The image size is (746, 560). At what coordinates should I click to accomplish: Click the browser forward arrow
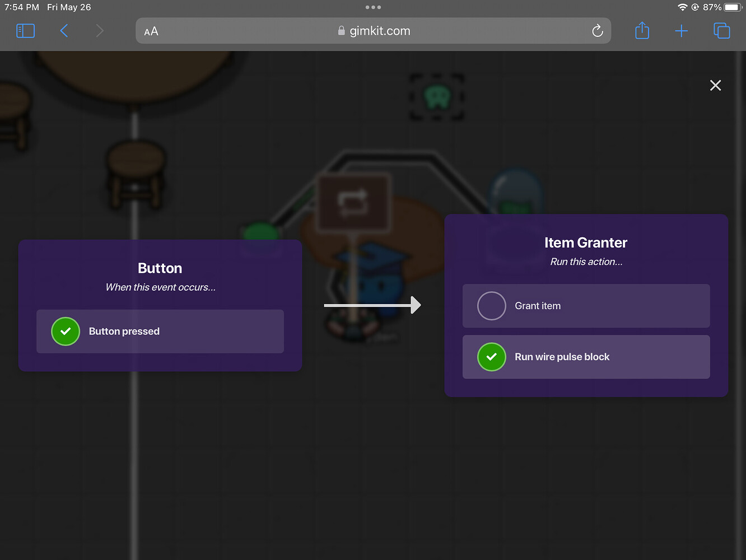point(100,31)
